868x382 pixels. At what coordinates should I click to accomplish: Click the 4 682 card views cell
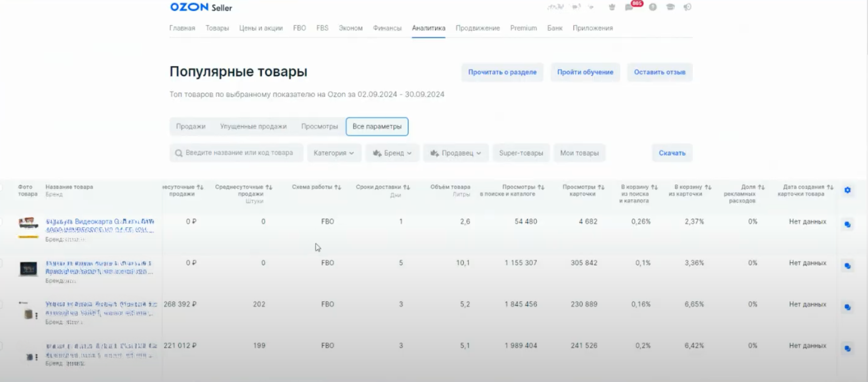coord(588,221)
